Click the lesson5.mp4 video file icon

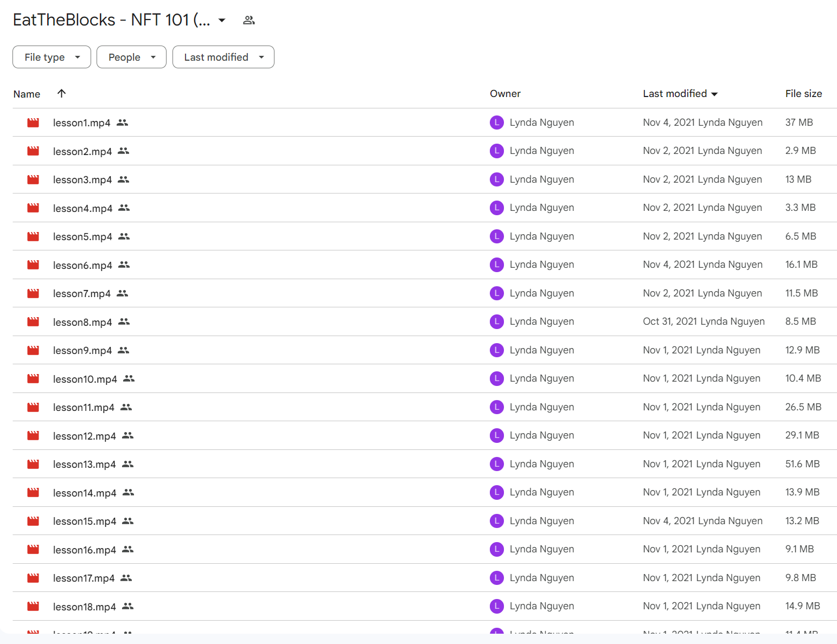coord(33,236)
